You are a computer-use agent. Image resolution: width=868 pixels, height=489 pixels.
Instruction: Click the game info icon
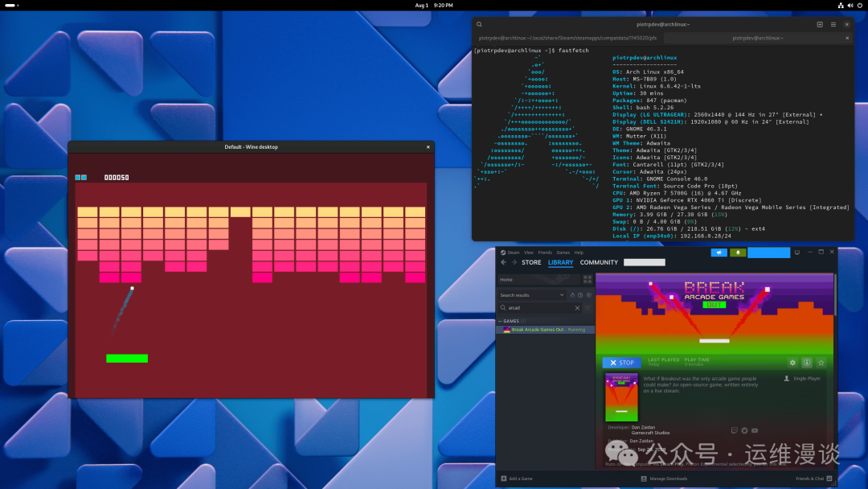coord(807,363)
